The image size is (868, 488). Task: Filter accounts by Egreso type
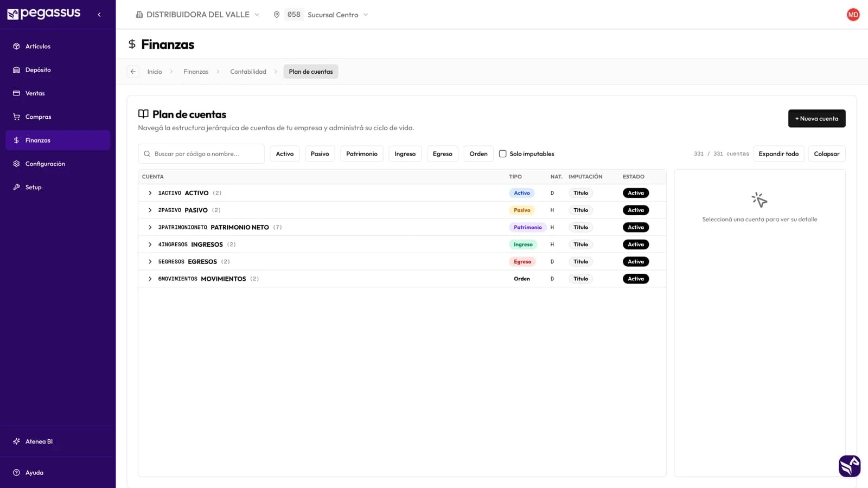(x=443, y=154)
